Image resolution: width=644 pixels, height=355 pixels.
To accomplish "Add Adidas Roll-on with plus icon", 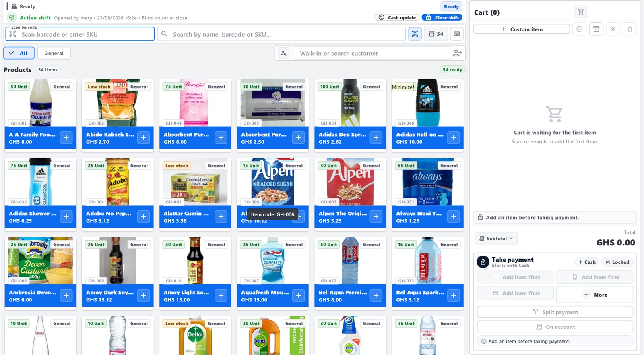I will click(454, 138).
